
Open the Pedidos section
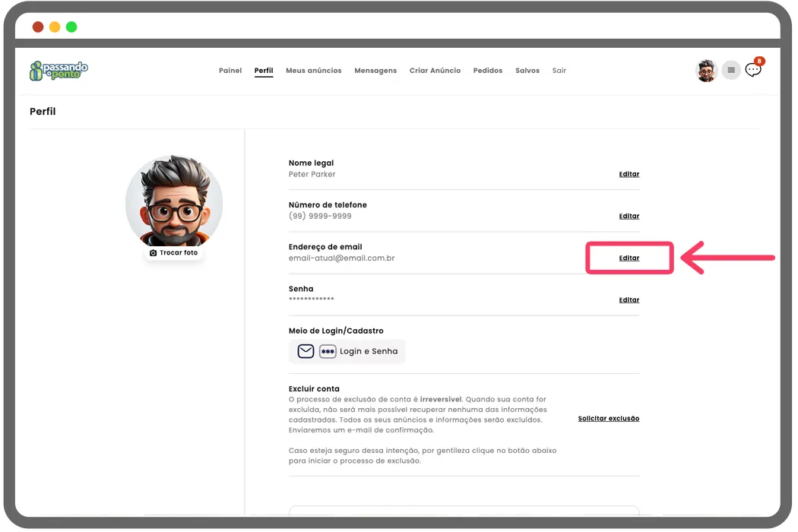click(488, 71)
